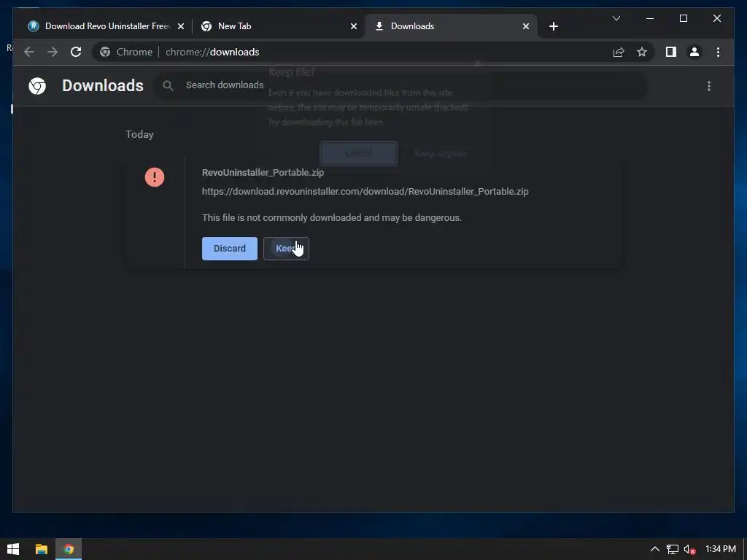Click the Chrome logo next to Downloads
Viewport: 747px width, 560px height.
click(37, 86)
